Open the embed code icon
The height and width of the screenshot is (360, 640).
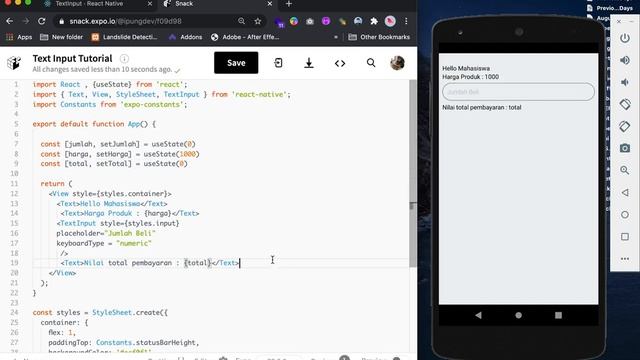pos(340,63)
